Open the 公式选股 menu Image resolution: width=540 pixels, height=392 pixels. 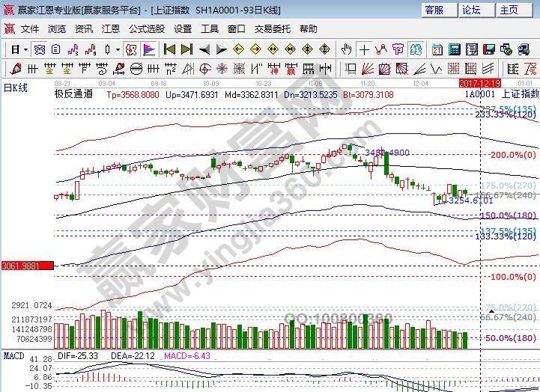tap(146, 28)
